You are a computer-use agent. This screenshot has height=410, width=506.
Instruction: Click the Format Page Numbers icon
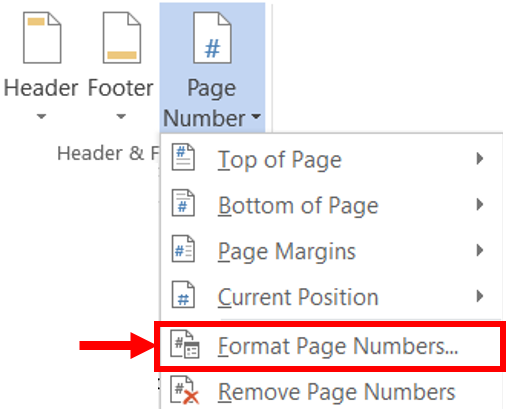[185, 344]
